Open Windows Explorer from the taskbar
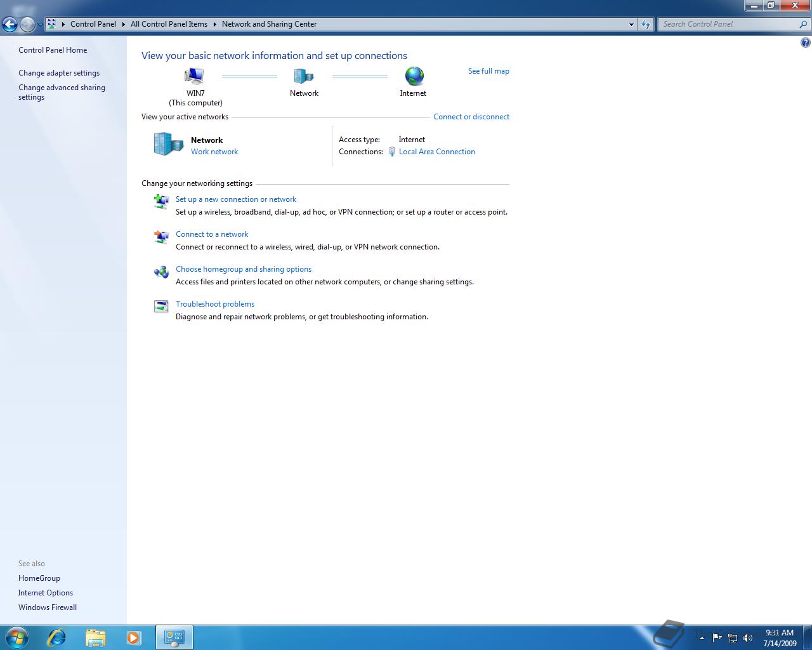 (95, 637)
